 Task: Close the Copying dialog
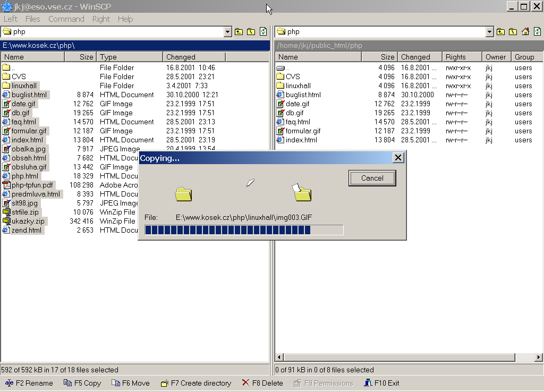click(x=398, y=158)
